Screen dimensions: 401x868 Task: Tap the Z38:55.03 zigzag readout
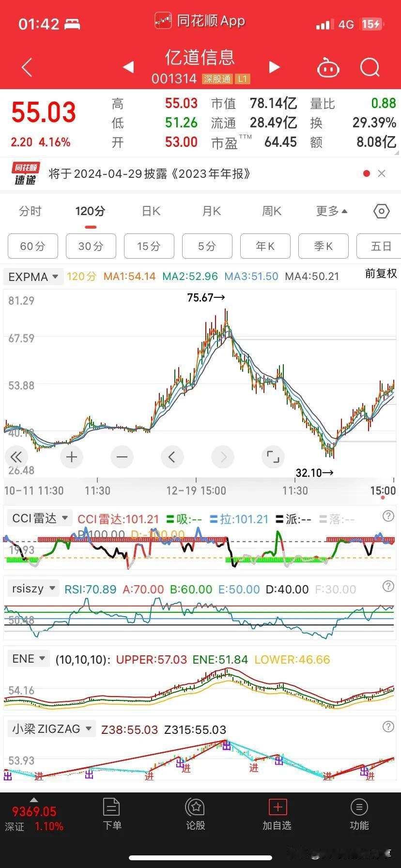coord(130,730)
